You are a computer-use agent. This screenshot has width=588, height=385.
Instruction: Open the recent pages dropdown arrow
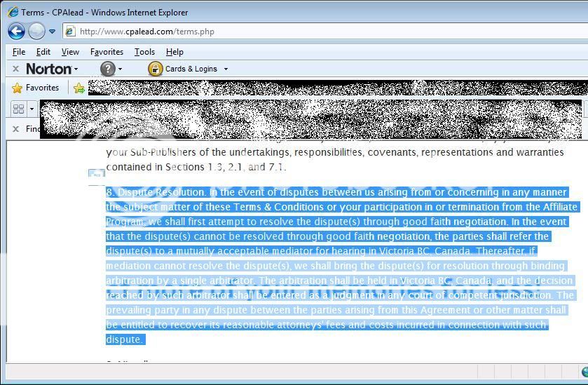click(52, 32)
